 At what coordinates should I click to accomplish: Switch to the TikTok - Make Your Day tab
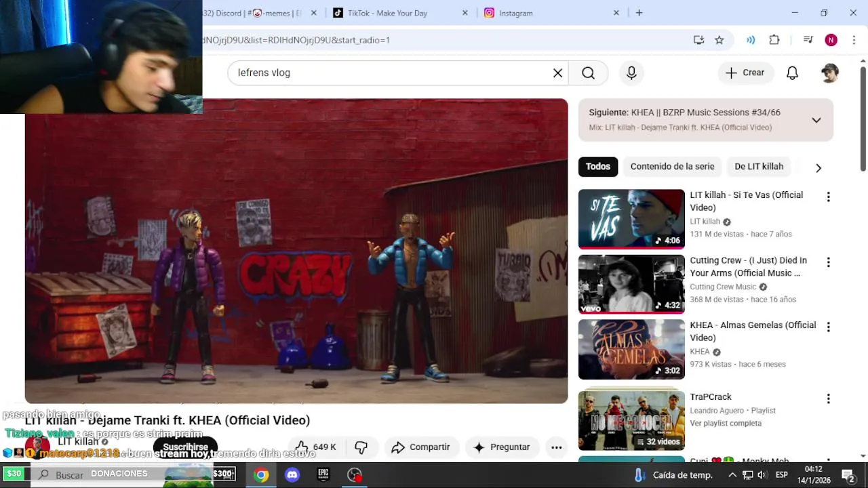(400, 13)
